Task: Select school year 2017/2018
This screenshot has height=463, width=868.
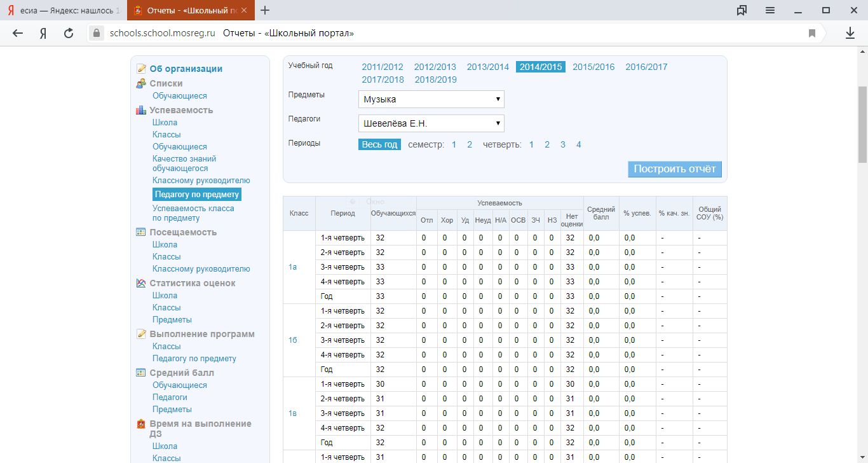Action: (383, 79)
